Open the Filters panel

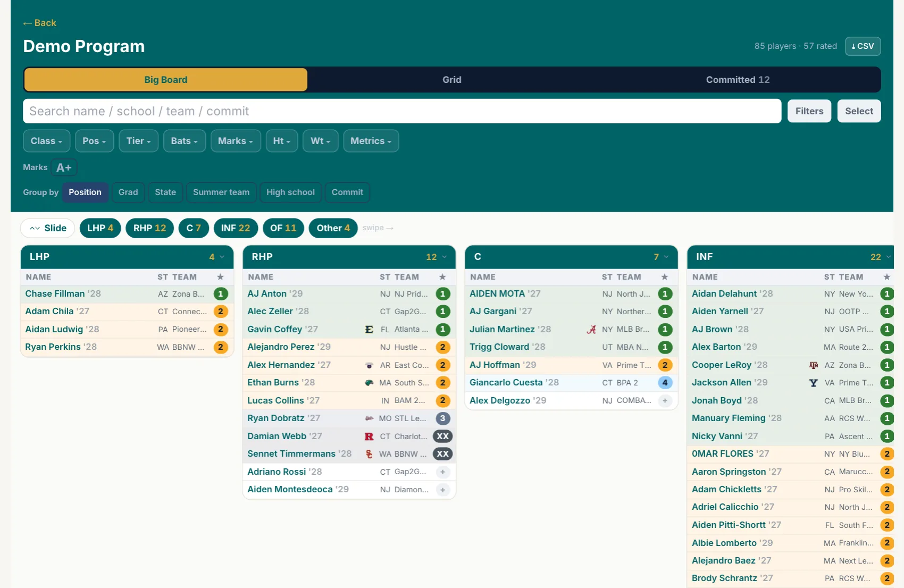point(809,111)
